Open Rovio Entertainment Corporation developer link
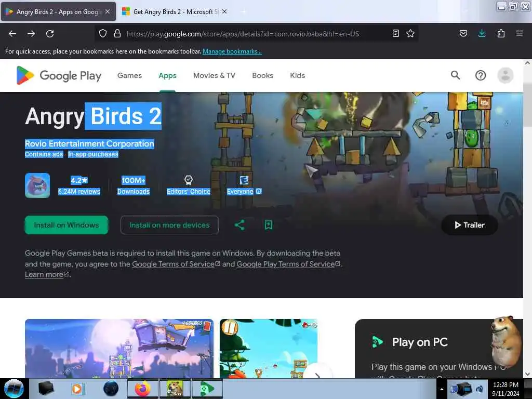The height and width of the screenshot is (399, 532). coord(89,143)
